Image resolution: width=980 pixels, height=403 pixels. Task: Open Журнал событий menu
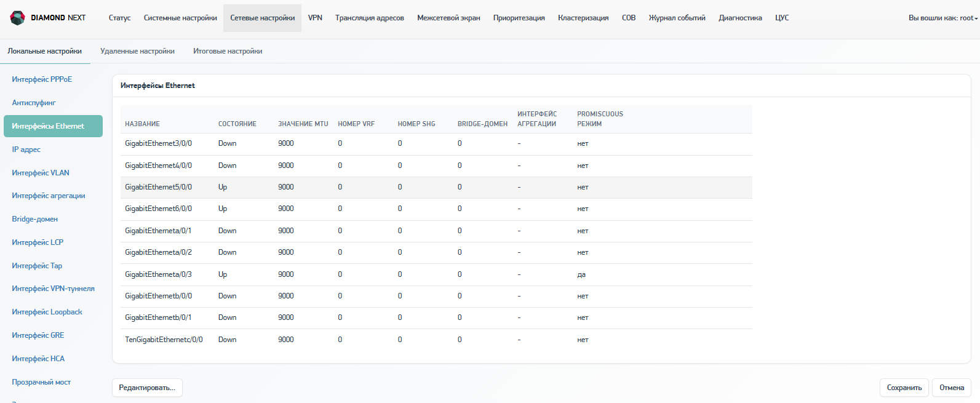pos(677,18)
